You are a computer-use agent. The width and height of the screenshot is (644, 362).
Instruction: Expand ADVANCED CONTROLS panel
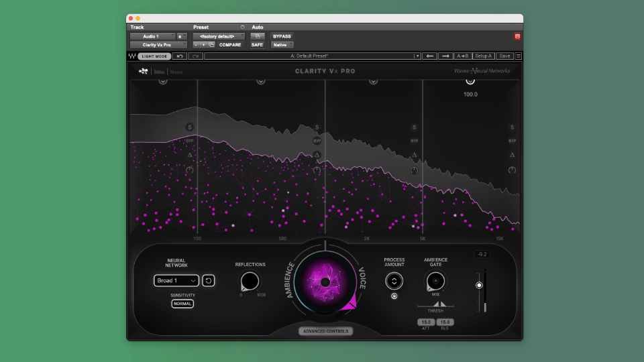[x=325, y=330]
